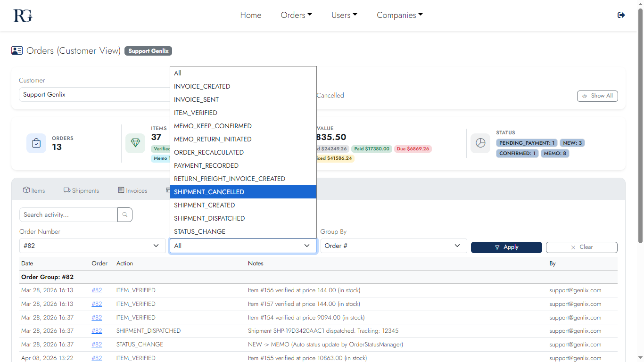The width and height of the screenshot is (644, 362).
Task: Toggle Show All with the eye icon
Action: tap(597, 96)
